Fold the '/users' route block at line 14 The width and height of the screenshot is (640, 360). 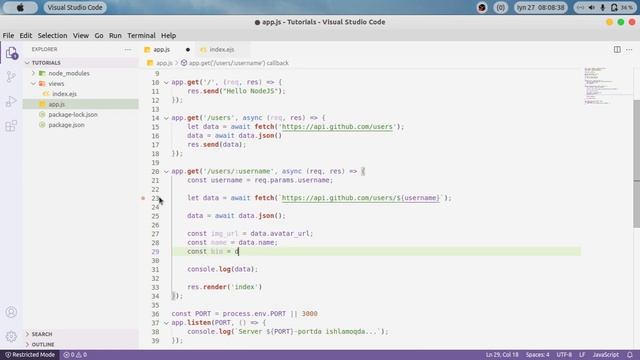[x=166, y=118]
